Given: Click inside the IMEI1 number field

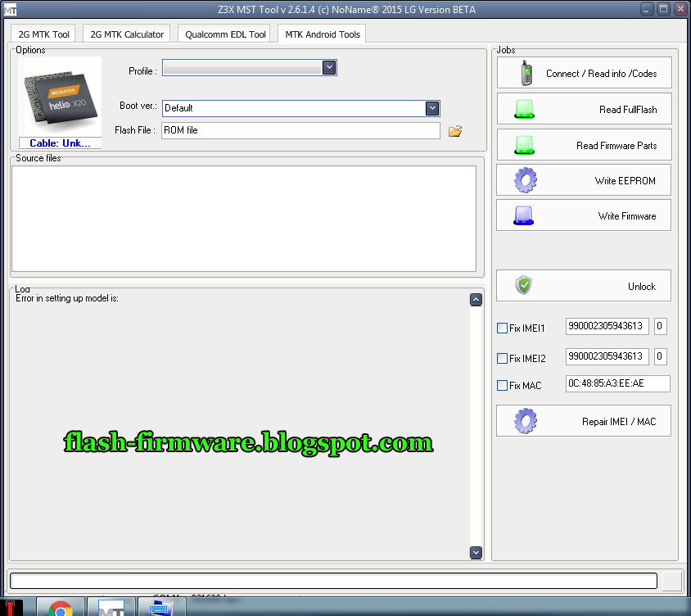Looking at the screenshot, I should coord(606,326).
